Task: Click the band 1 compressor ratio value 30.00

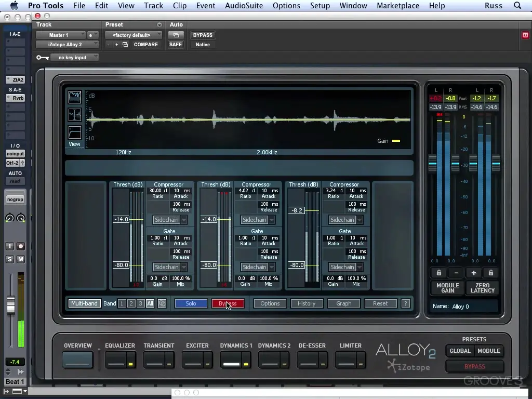Action: pyautogui.click(x=156, y=191)
